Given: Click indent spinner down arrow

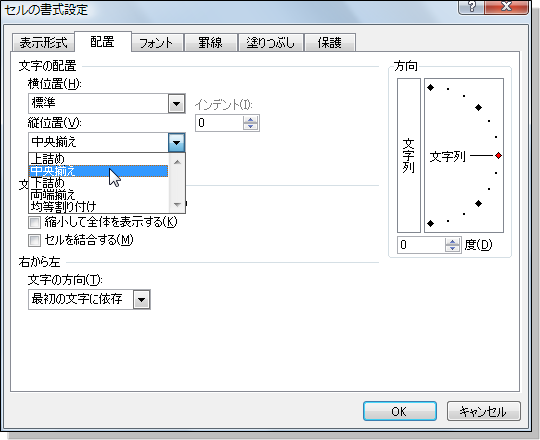Looking at the screenshot, I should click(250, 126).
